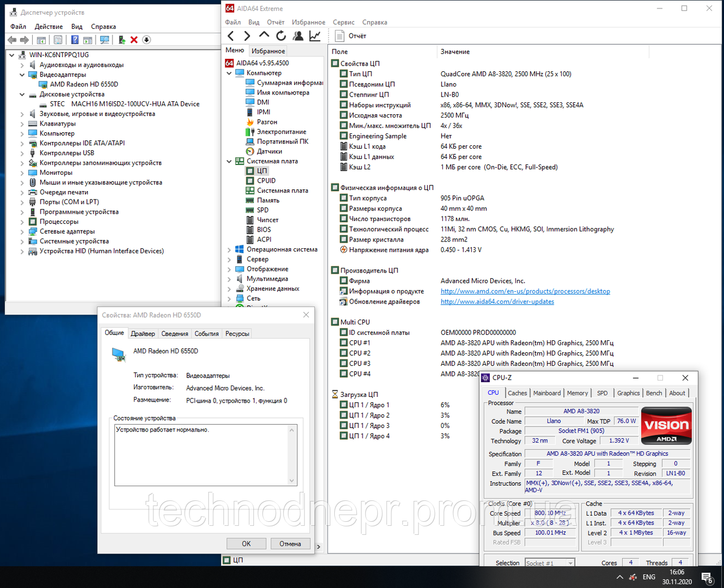Collapse Системная плата branch in AIDA64 tree
724x588 pixels.
click(229, 161)
